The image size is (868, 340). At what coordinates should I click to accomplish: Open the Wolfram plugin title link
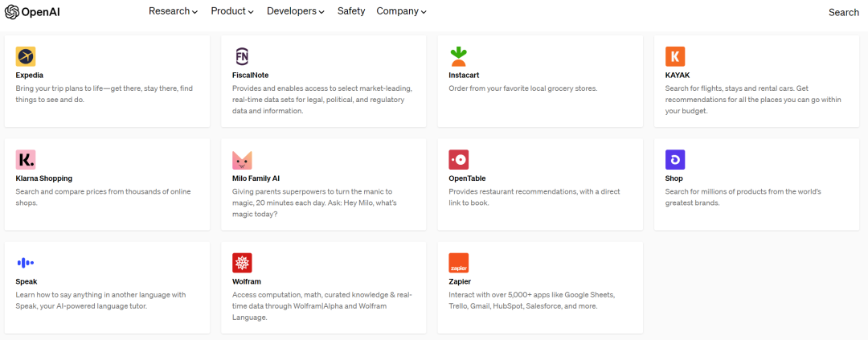tap(247, 281)
